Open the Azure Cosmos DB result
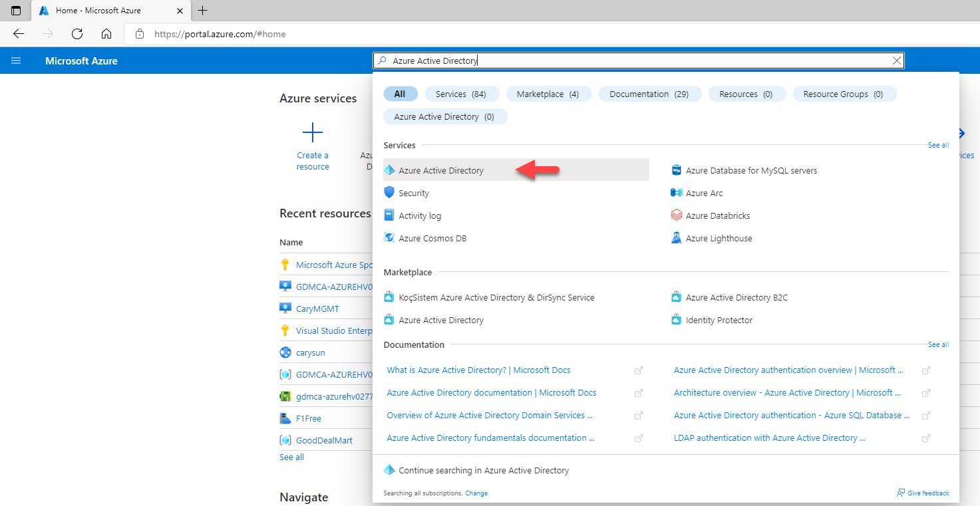 (432, 238)
